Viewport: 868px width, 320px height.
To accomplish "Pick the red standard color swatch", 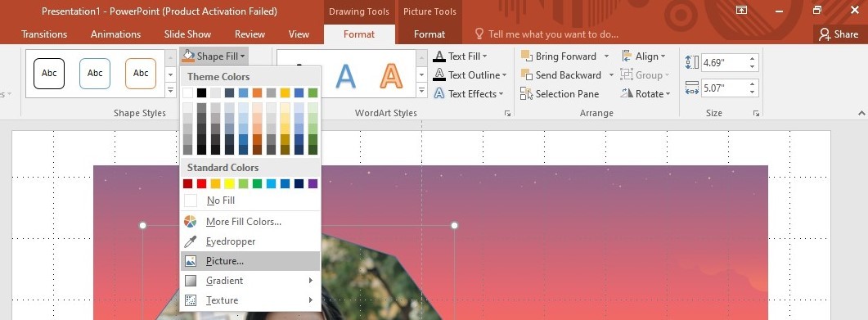I will pos(201,184).
